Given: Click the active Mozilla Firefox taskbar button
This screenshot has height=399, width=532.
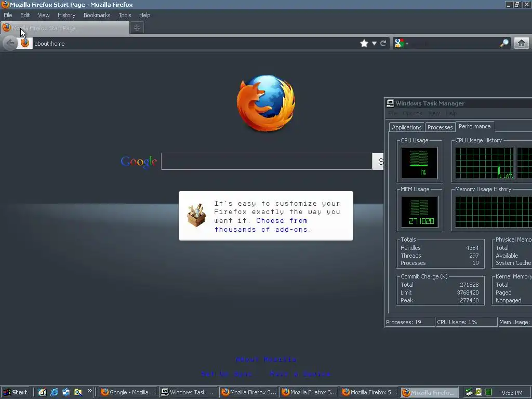Looking at the screenshot, I should [x=429, y=393].
